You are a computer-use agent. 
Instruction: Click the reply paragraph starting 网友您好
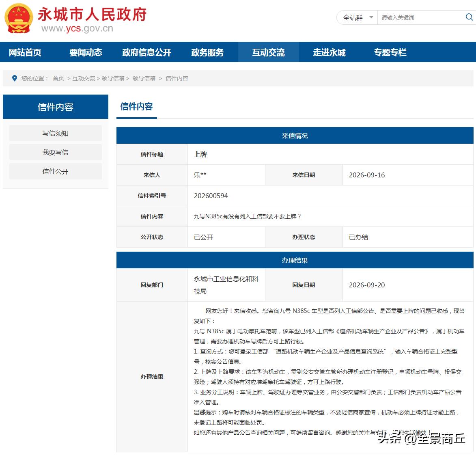coord(330,316)
